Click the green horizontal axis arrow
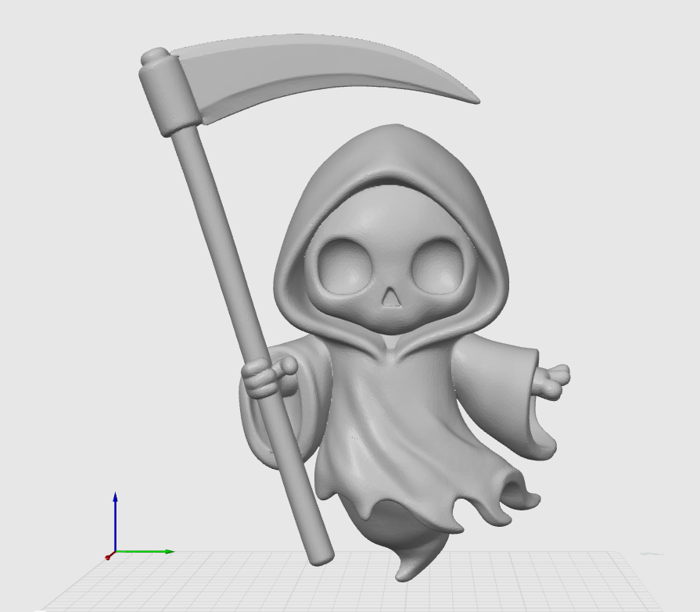This screenshot has height=612, width=700. point(145,552)
